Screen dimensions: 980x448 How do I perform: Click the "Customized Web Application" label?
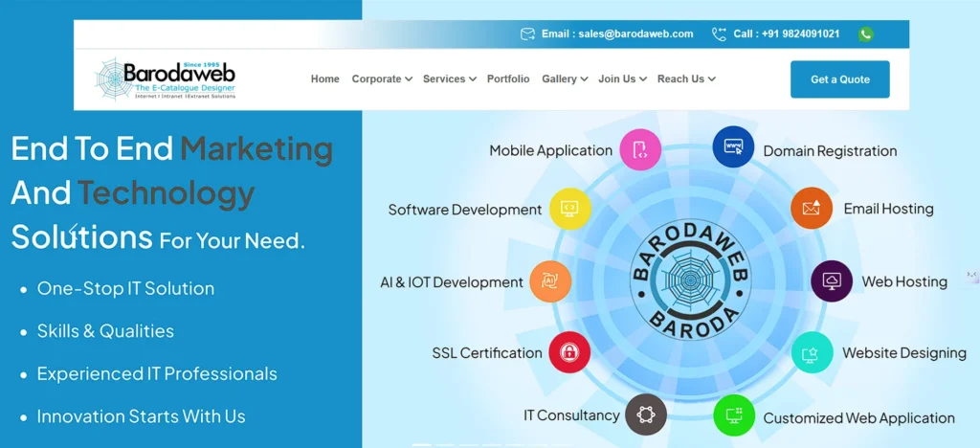click(x=858, y=418)
